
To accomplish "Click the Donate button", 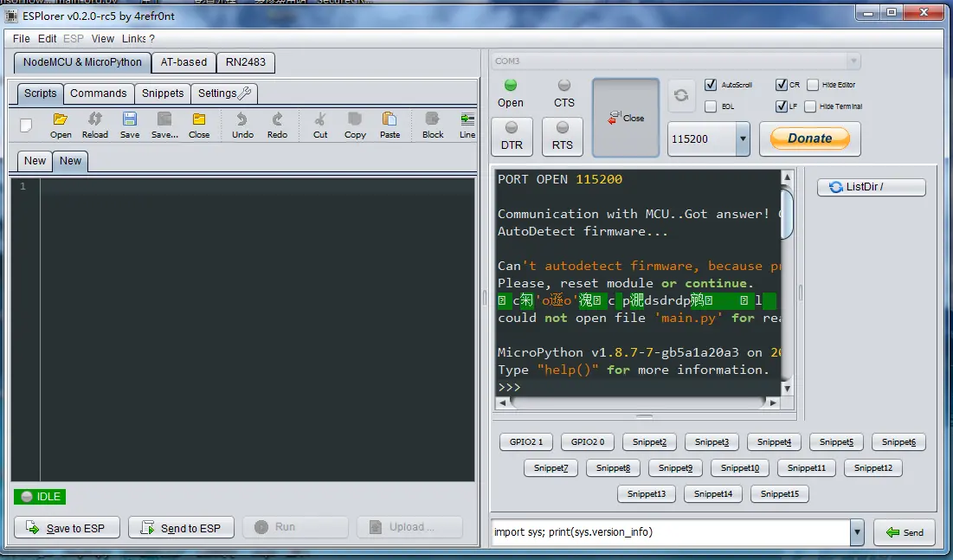I will (810, 138).
